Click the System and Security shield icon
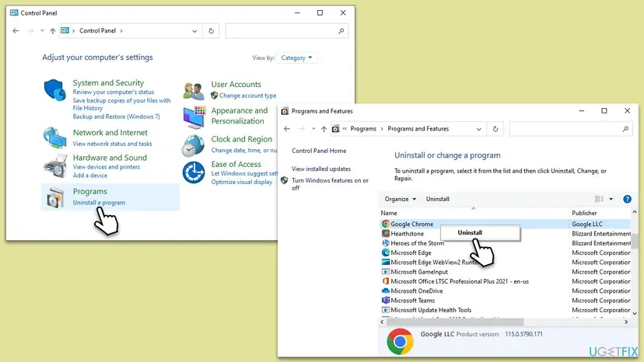The width and height of the screenshot is (644, 362). (55, 89)
